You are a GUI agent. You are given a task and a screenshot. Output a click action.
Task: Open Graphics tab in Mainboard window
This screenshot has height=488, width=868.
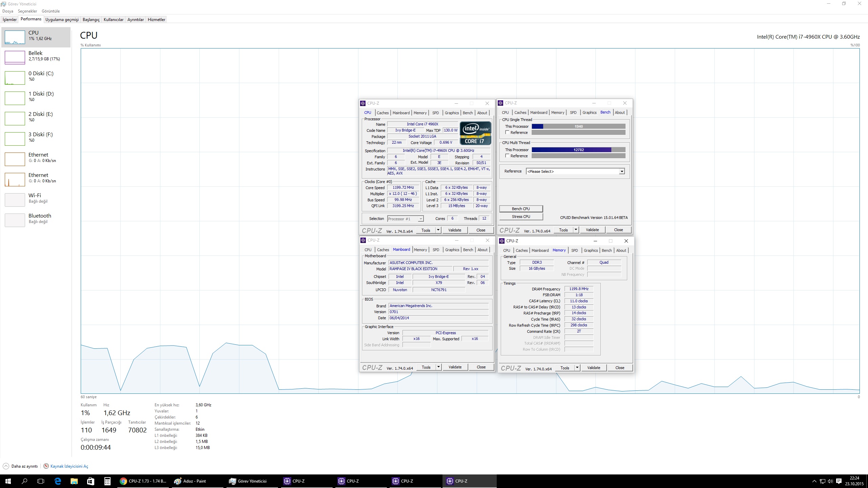tap(452, 250)
